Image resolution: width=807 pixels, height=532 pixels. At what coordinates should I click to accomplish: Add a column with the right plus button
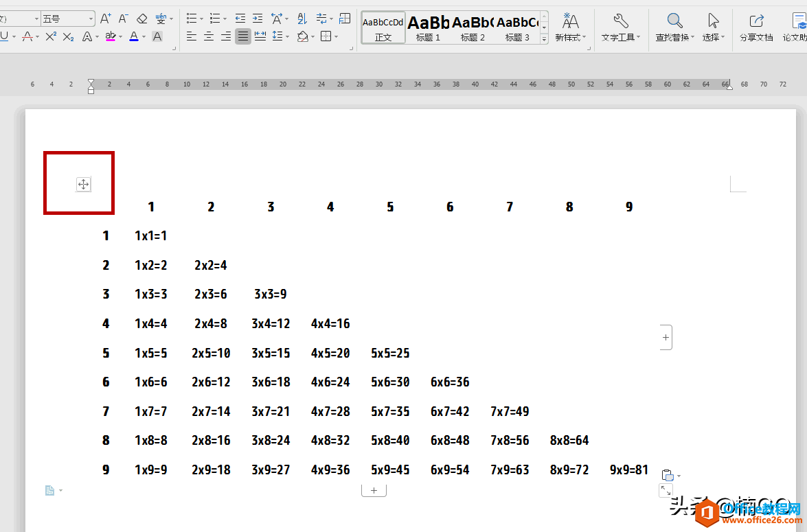tap(666, 338)
